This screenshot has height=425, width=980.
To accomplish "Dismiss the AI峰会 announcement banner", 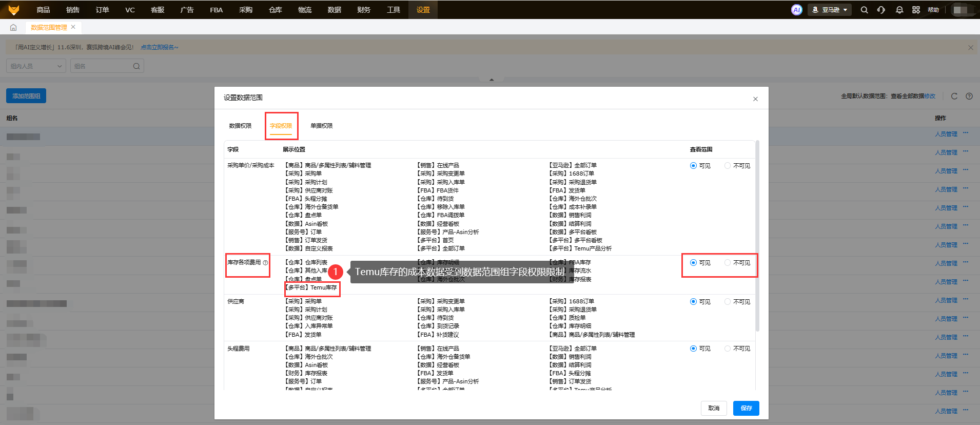I will click(x=970, y=47).
